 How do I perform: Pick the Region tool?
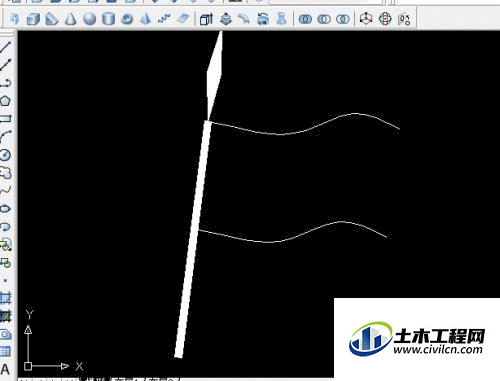pyautogui.click(x=6, y=333)
